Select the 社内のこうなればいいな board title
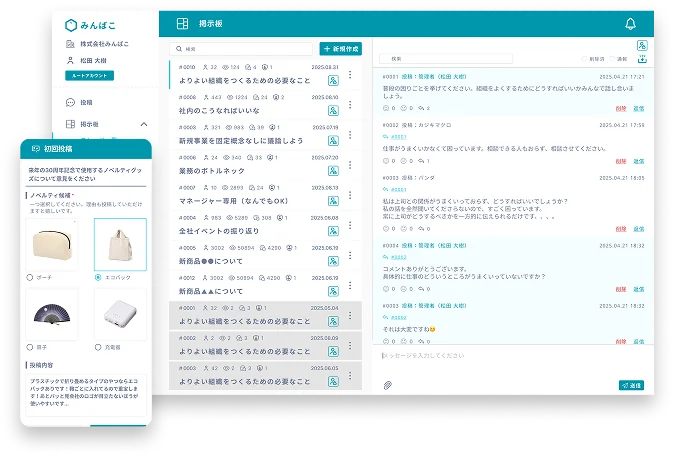 pyautogui.click(x=219, y=111)
